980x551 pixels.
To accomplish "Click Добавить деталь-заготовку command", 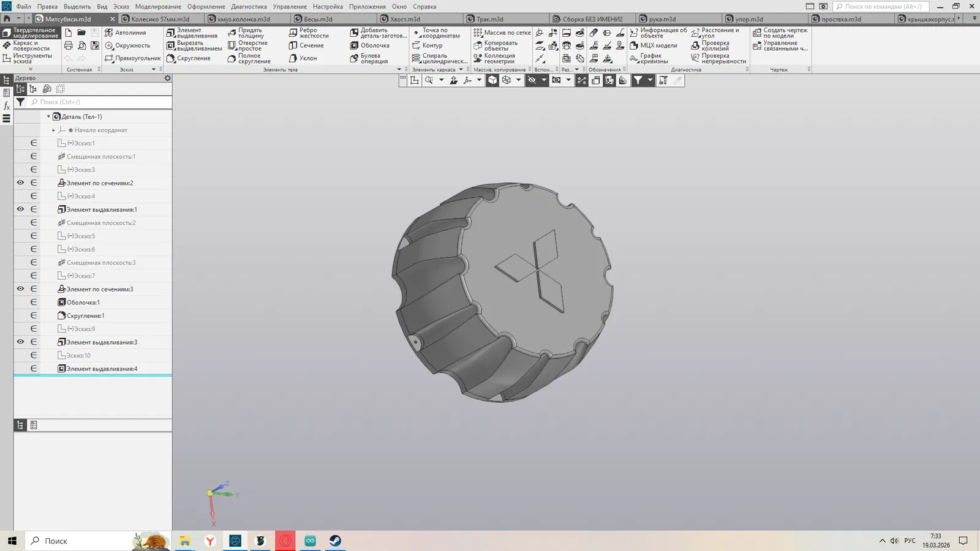I will coord(379,33).
